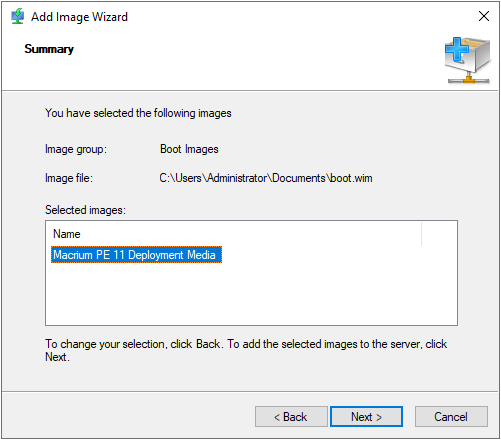Click empty area of selected images list
The image size is (501, 440).
coord(251,293)
